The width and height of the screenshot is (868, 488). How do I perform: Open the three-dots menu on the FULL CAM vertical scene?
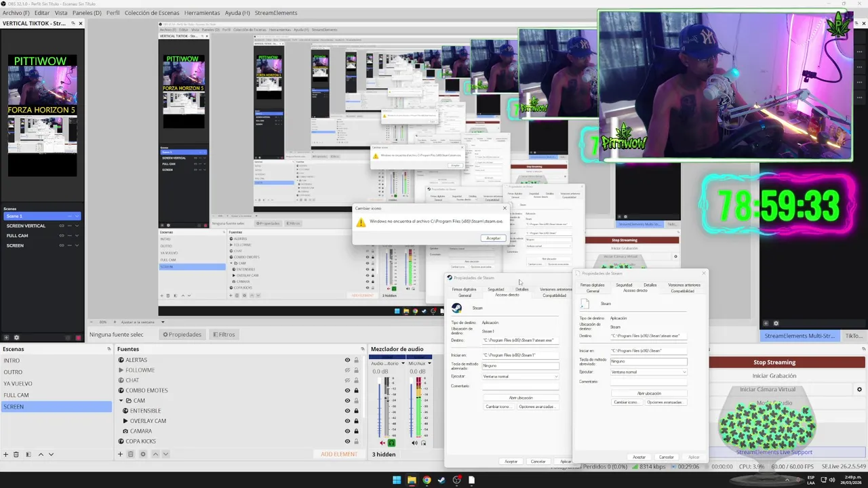70,235
